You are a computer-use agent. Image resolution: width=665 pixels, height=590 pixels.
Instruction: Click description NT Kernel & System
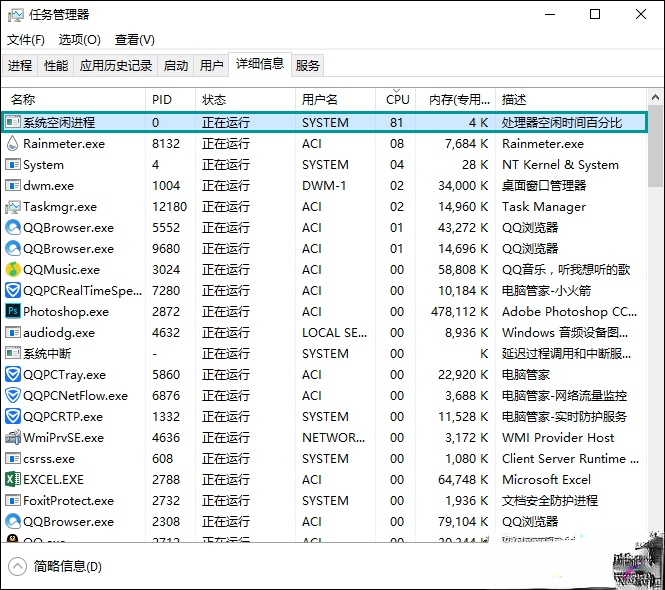point(560,165)
